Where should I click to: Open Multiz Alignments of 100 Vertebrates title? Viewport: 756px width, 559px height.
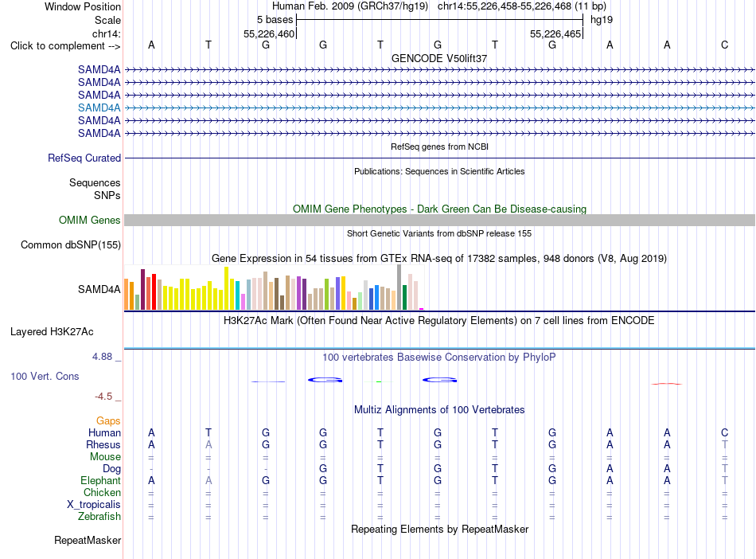[439, 410]
